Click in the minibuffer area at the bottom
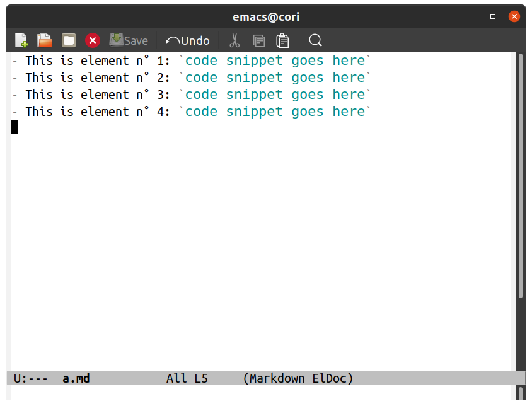 [x=260, y=393]
